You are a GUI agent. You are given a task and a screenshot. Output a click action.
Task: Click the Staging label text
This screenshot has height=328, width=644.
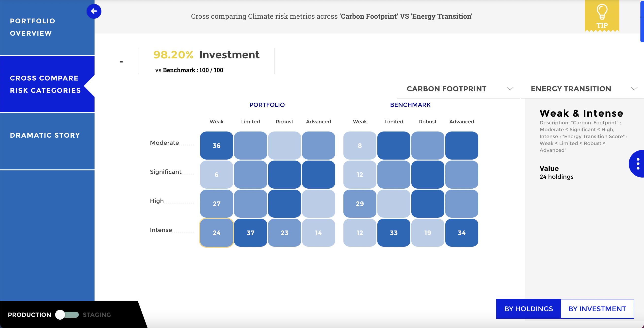click(x=97, y=314)
